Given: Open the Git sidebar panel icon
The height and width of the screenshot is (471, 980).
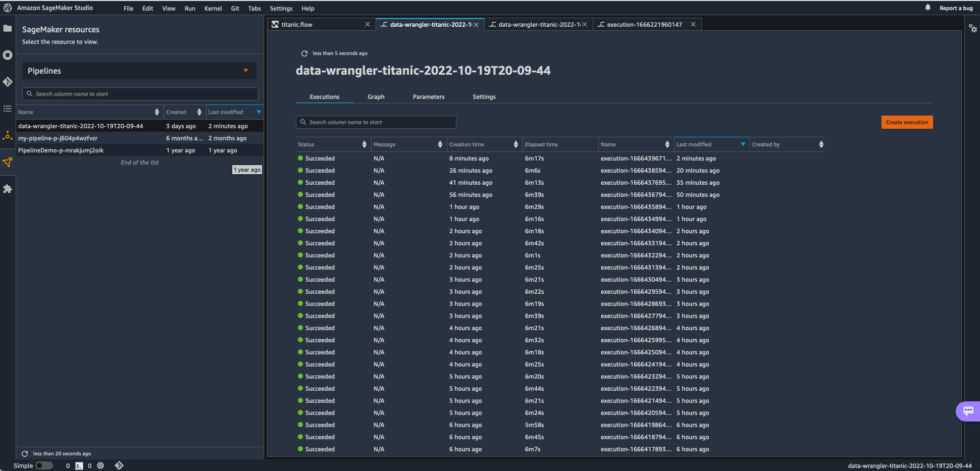Looking at the screenshot, I should click(x=8, y=82).
